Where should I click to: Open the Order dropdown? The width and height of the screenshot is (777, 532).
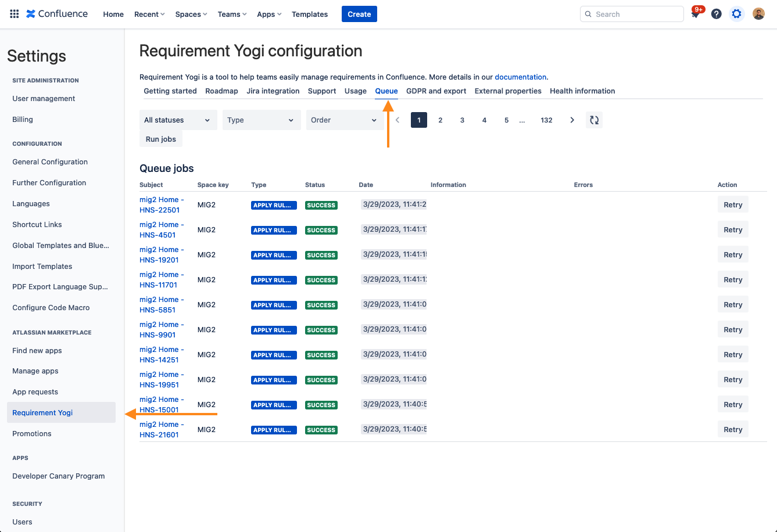click(345, 120)
